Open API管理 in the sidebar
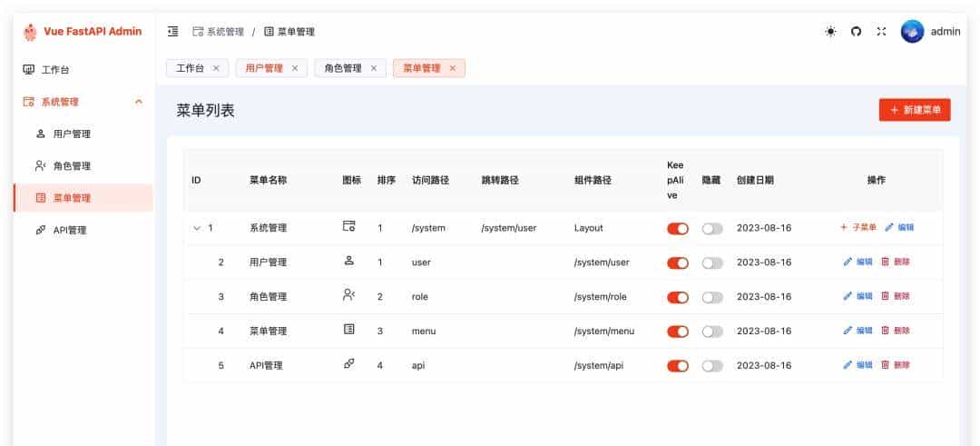980x446 pixels. [83, 230]
